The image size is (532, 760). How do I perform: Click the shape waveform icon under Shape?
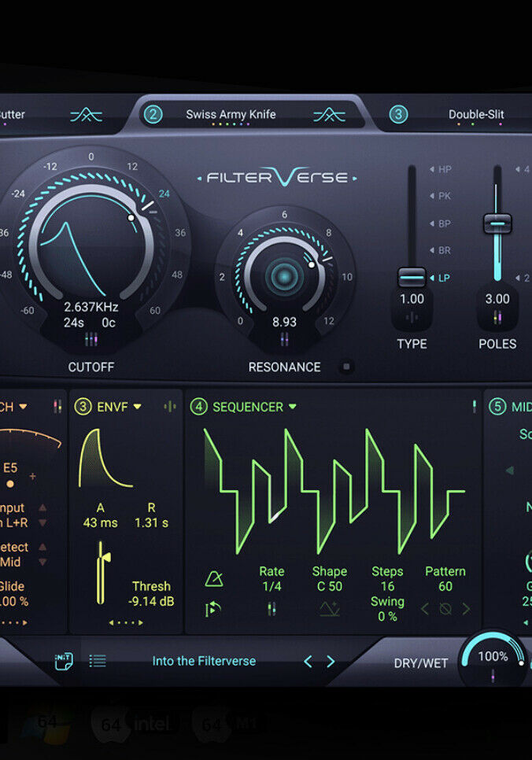(x=330, y=608)
